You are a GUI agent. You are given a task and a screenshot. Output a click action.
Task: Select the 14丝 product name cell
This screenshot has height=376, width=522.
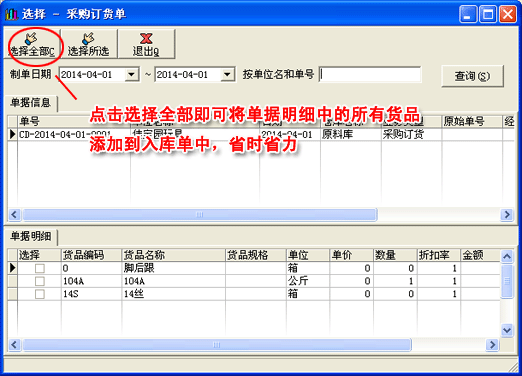pos(174,294)
